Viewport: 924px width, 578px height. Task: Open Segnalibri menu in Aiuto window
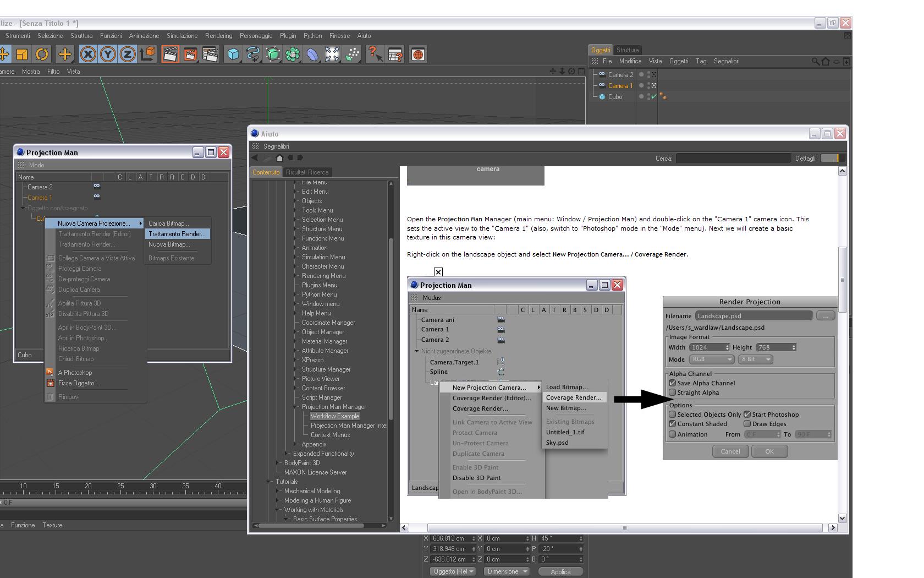click(x=276, y=146)
